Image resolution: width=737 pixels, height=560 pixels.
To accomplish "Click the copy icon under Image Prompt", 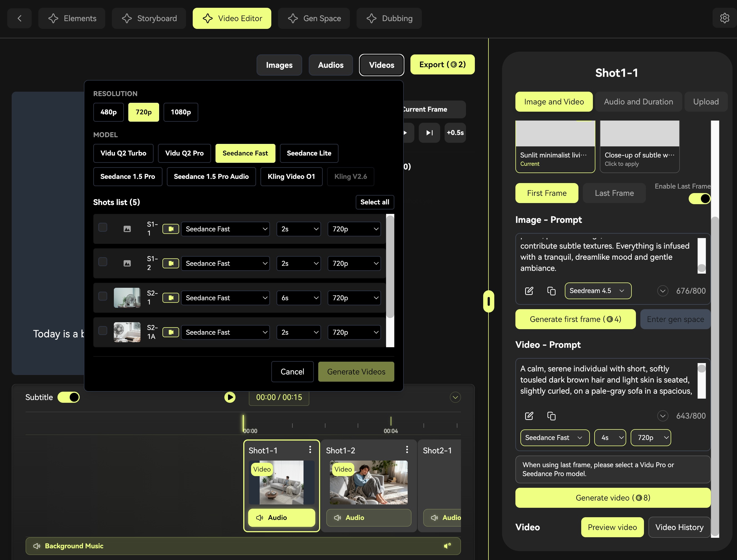I will coord(552,291).
